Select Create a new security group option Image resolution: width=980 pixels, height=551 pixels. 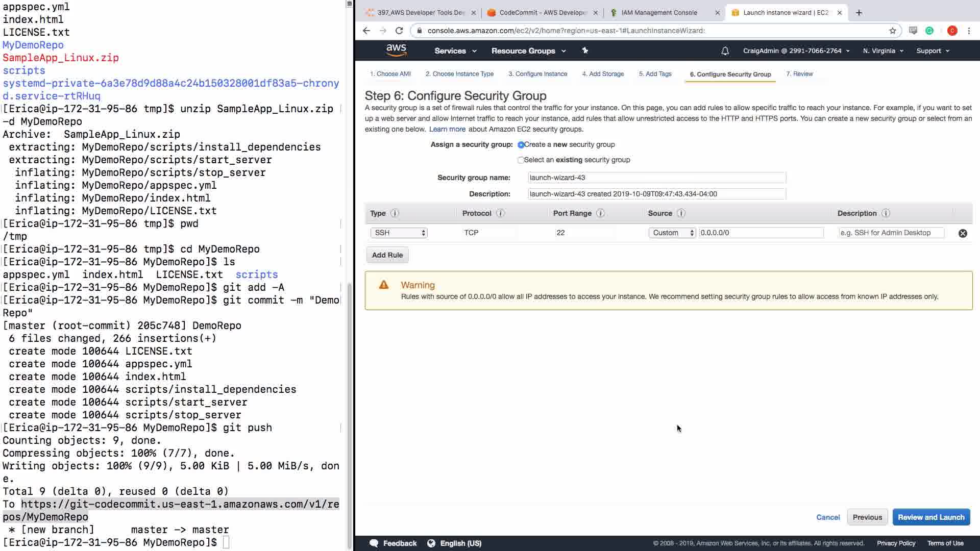pos(521,145)
